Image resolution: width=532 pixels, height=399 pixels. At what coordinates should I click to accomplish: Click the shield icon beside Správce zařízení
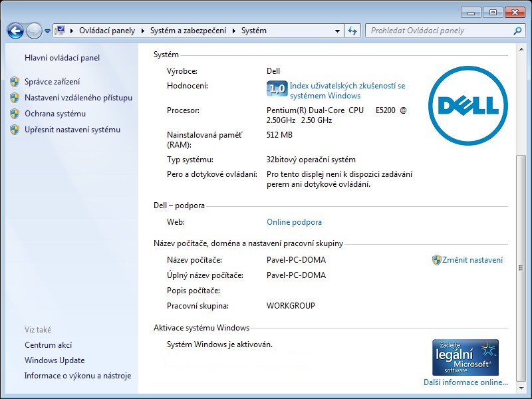[x=15, y=82]
